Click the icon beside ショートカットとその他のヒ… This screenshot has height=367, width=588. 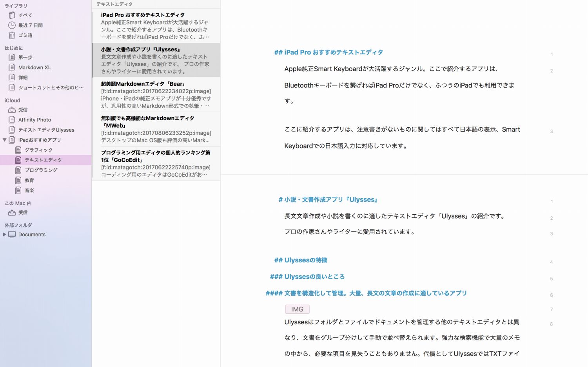[x=12, y=87]
